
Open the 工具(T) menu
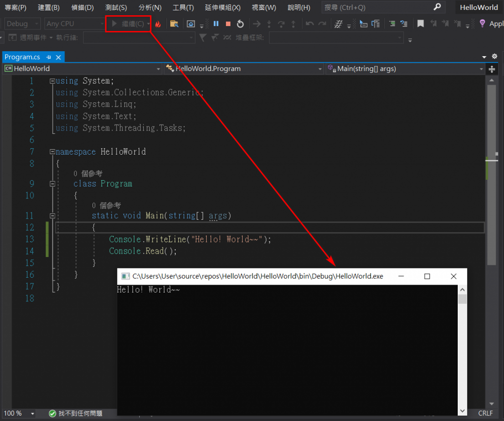[x=183, y=7]
